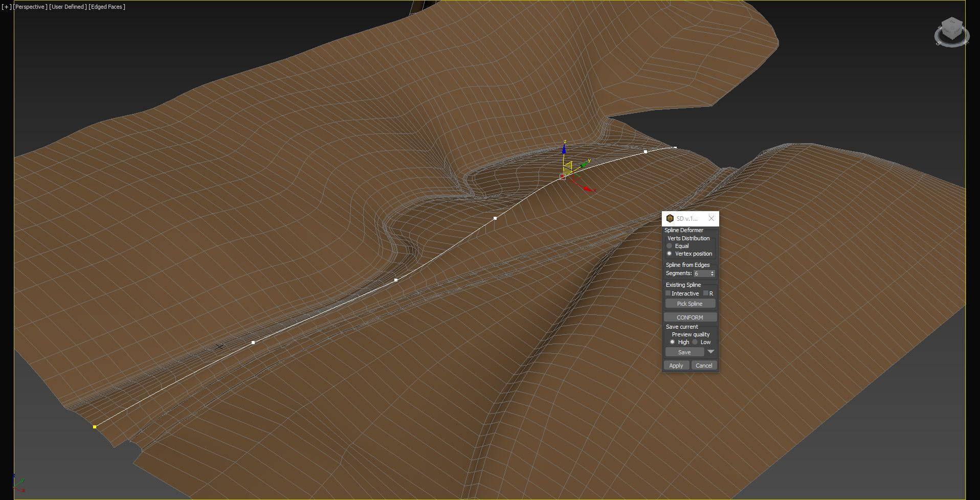Screen dimensions: 980x500
Task: Click the blue Z axis gizmo arrow
Action: 564,149
